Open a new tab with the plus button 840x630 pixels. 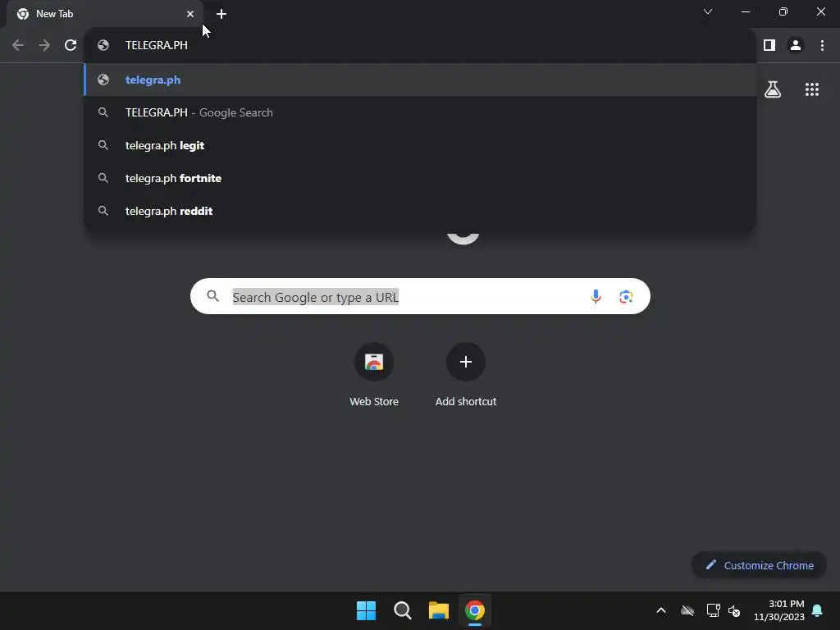pos(221,14)
